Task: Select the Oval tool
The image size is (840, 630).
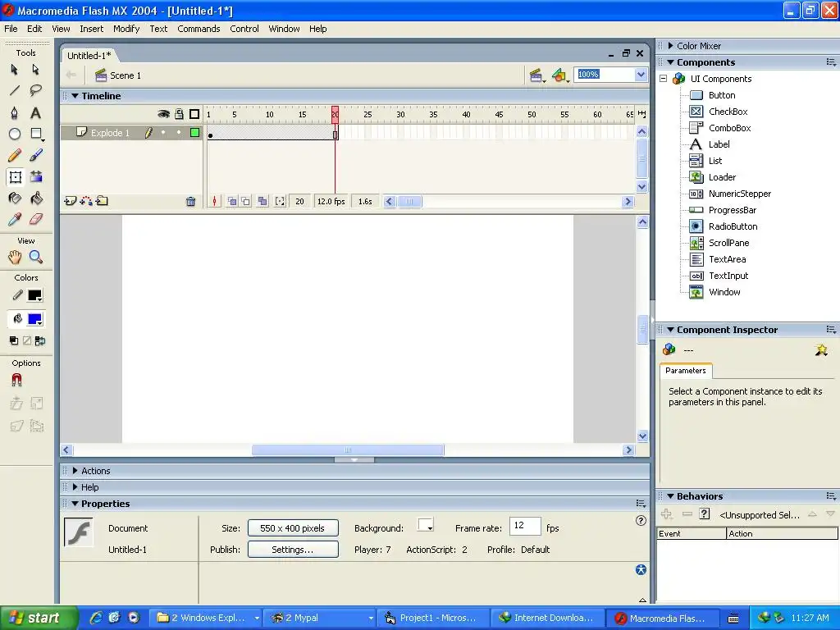Action: tap(15, 134)
